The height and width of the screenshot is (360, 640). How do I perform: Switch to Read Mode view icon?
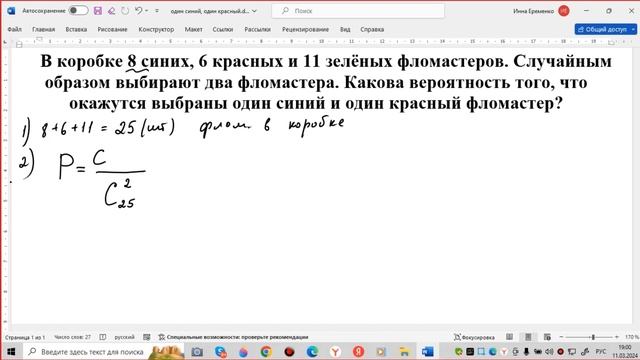tap(509, 337)
